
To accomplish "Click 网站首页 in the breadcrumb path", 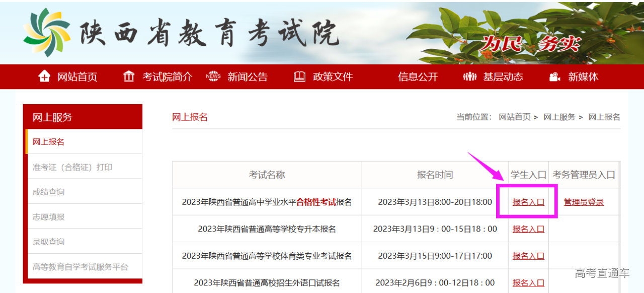I will [514, 117].
